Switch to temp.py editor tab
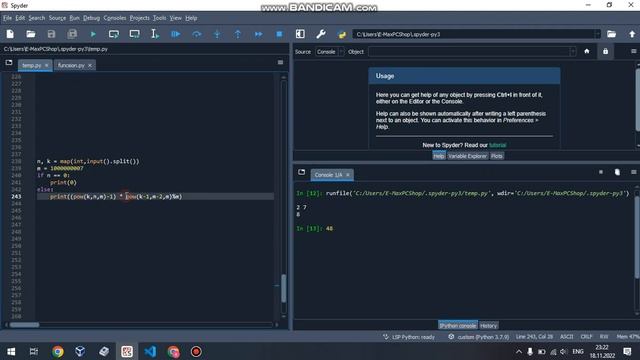Viewport: 640px width, 360px height. coord(31,65)
